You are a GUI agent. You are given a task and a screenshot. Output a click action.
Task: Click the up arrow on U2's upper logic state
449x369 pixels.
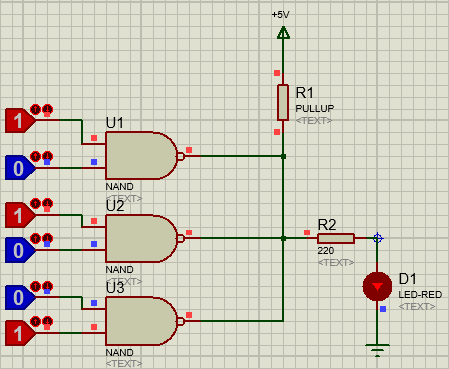coord(35,203)
